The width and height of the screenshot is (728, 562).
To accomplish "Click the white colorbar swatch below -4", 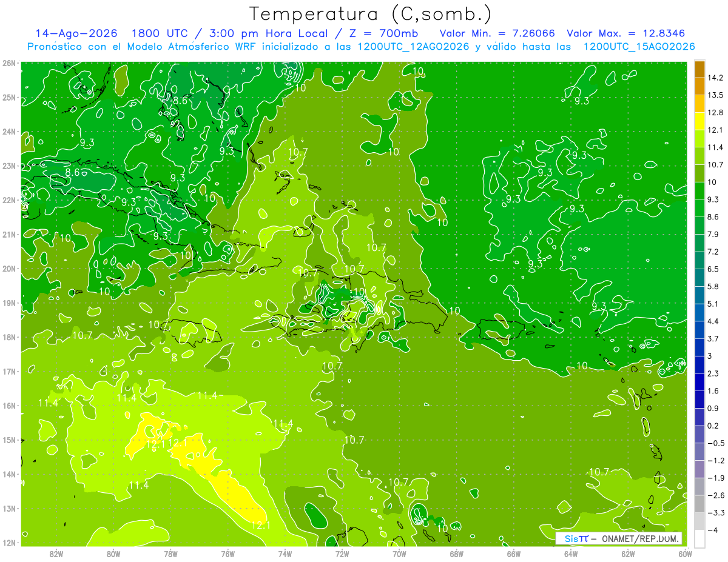I will click(x=699, y=538).
